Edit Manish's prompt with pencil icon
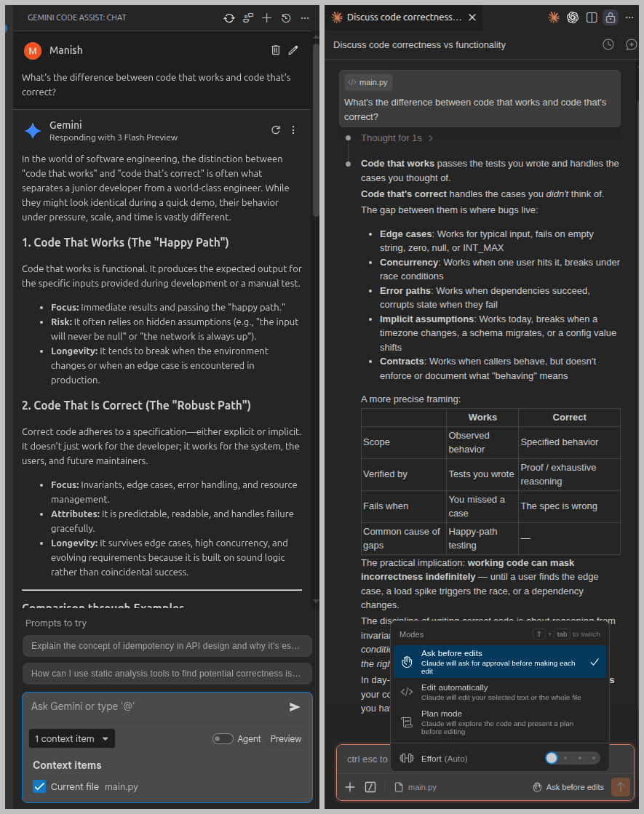644x814 pixels. [x=293, y=50]
